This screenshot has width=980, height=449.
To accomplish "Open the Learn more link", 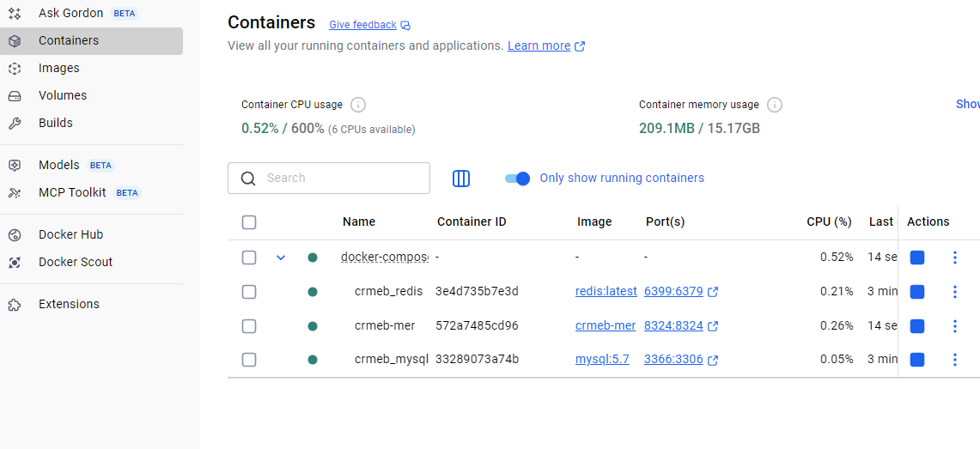I will tap(539, 46).
